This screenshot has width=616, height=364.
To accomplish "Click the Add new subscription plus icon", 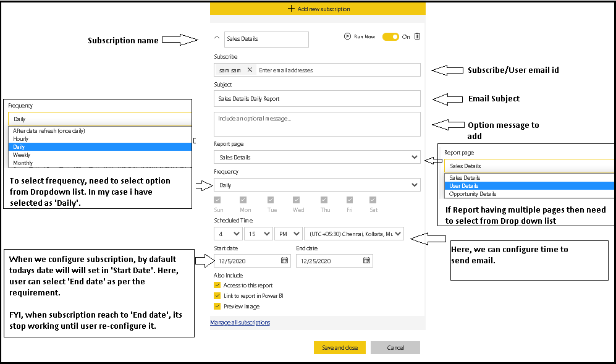I will tap(291, 9).
